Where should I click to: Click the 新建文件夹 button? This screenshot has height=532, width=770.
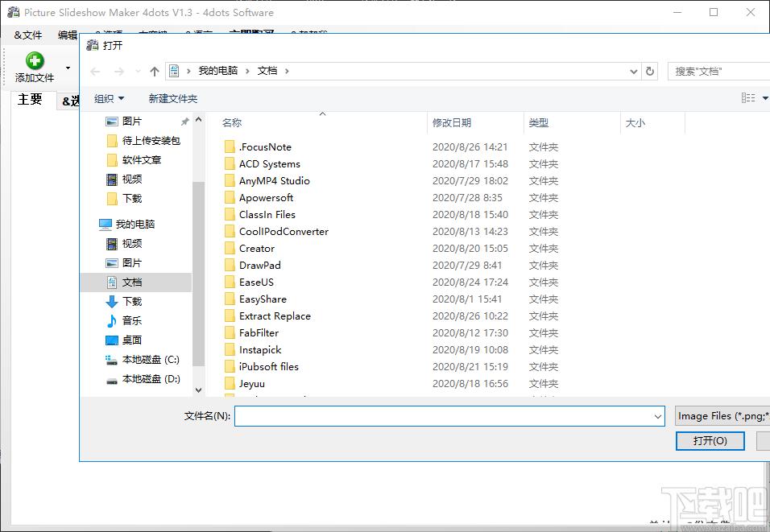click(x=173, y=99)
